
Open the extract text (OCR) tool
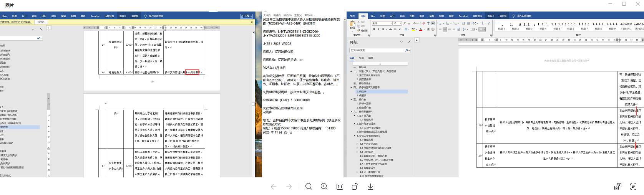[x=633, y=187]
